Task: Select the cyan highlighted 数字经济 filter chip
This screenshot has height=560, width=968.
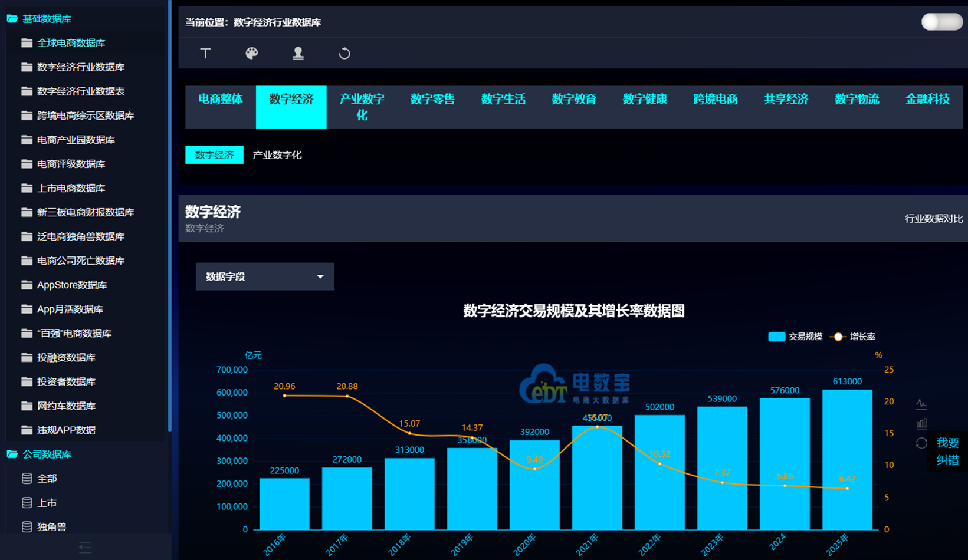Action: 214,155
